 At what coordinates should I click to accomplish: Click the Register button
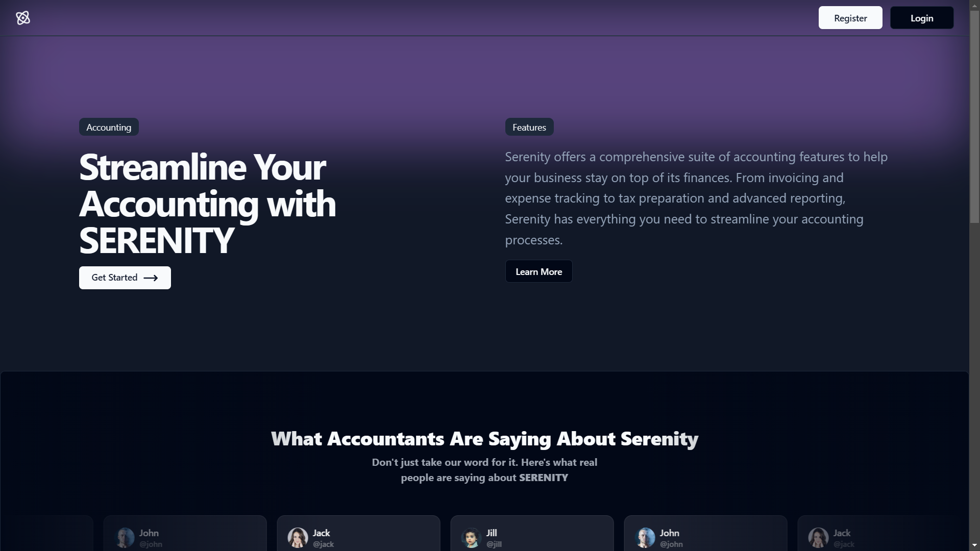tap(850, 17)
